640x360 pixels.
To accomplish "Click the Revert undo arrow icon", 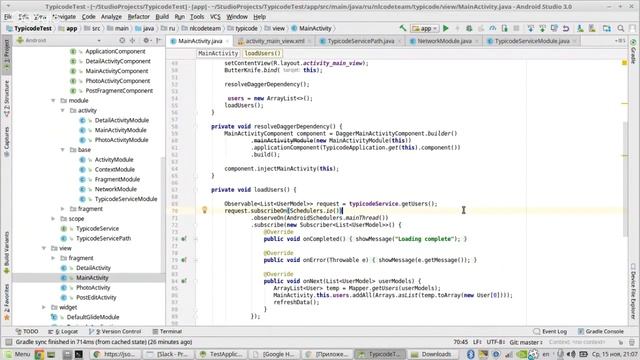I will pos(566,28).
